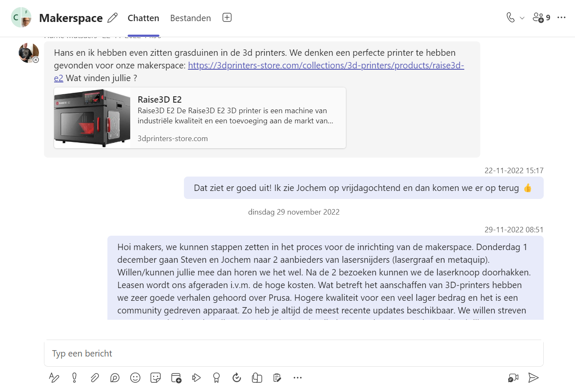The image size is (575, 392).
Task: Start an audio call
Action: [511, 17]
